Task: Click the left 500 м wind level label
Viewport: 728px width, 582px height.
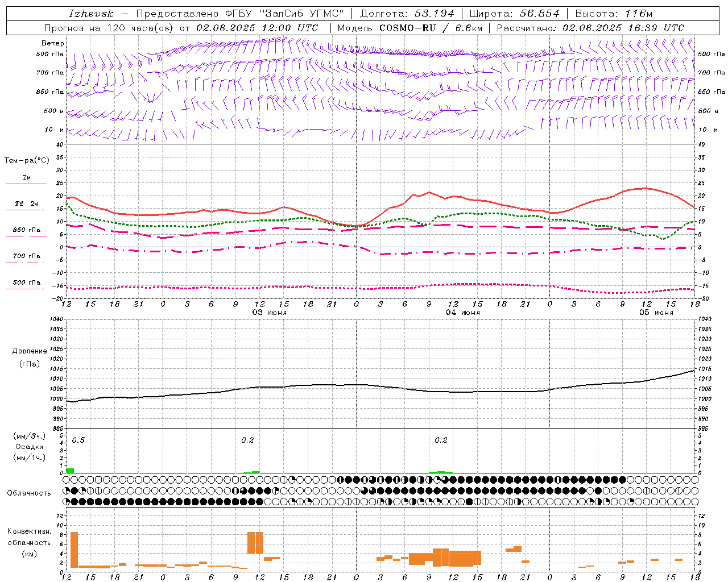Action: [54, 111]
